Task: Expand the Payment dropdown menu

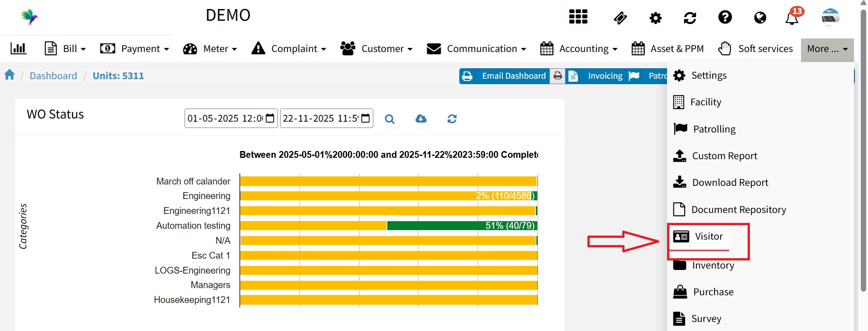Action: 134,48
